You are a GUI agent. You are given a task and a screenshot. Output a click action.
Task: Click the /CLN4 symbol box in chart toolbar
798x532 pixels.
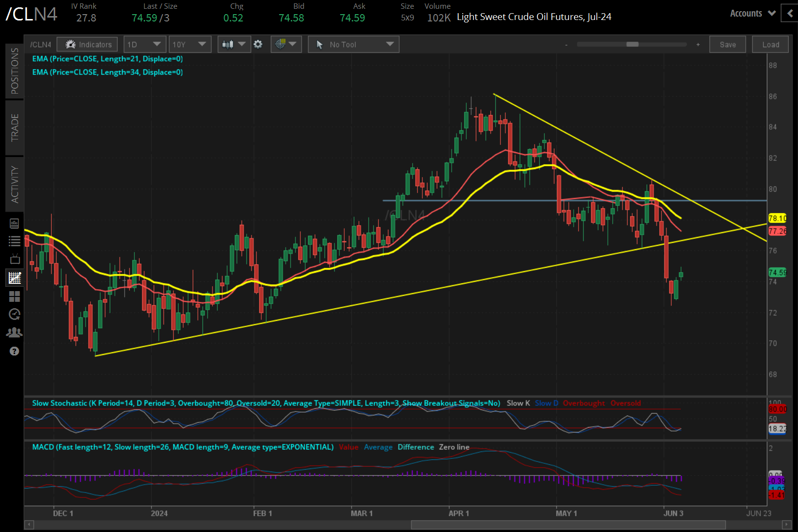click(41, 44)
